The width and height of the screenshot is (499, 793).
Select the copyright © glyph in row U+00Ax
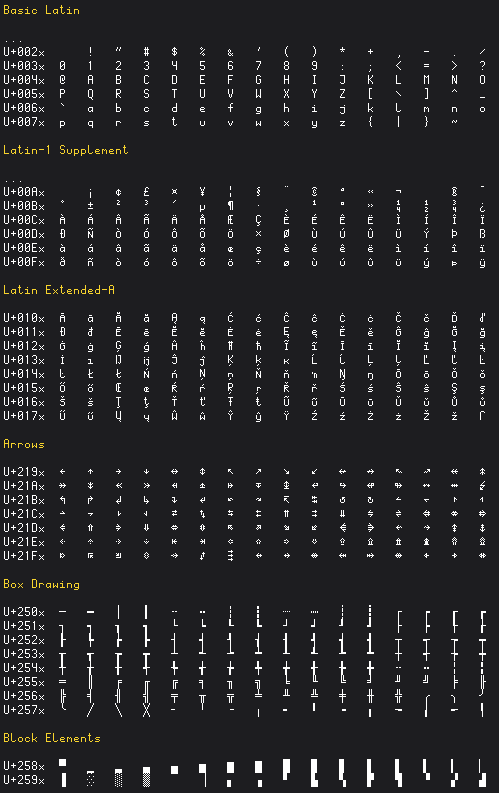[x=314, y=192]
